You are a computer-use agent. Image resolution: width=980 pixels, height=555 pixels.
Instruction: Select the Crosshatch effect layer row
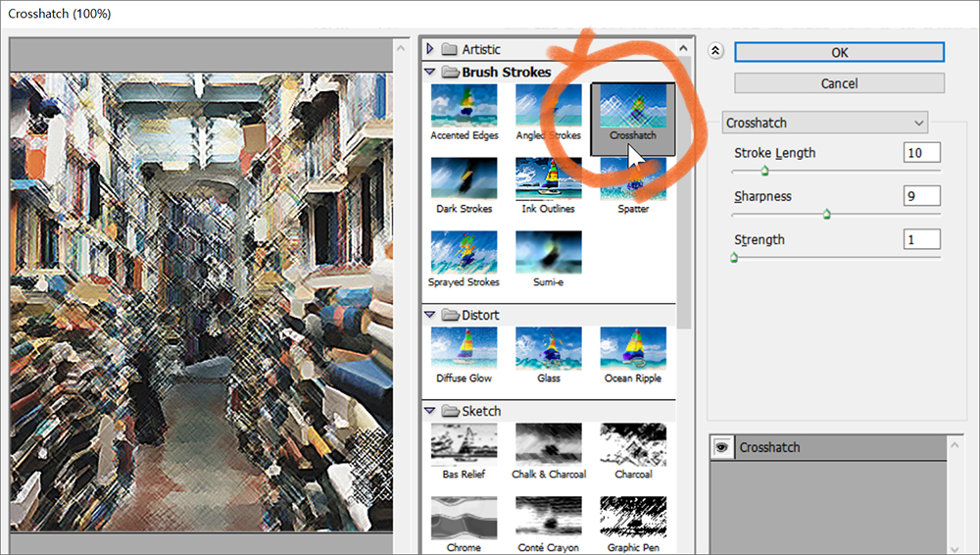pos(829,447)
